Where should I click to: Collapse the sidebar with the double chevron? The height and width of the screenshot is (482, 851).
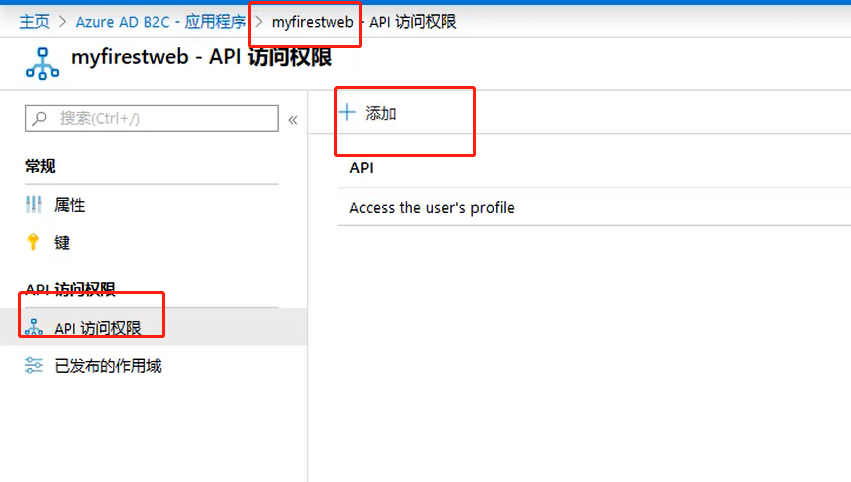(293, 120)
